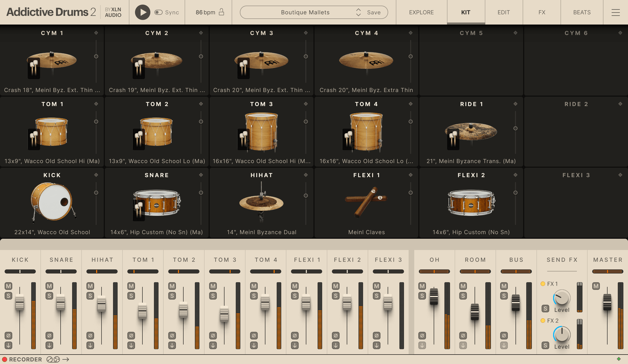Click the Save button next to the preset name

coord(374,12)
